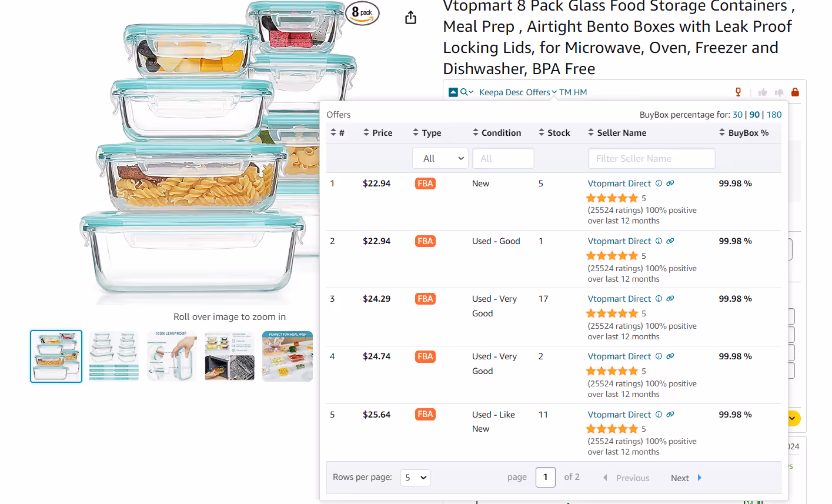Image resolution: width=832 pixels, height=504 pixels.
Task: Select the Desc tab in toolbar
Action: 514,92
